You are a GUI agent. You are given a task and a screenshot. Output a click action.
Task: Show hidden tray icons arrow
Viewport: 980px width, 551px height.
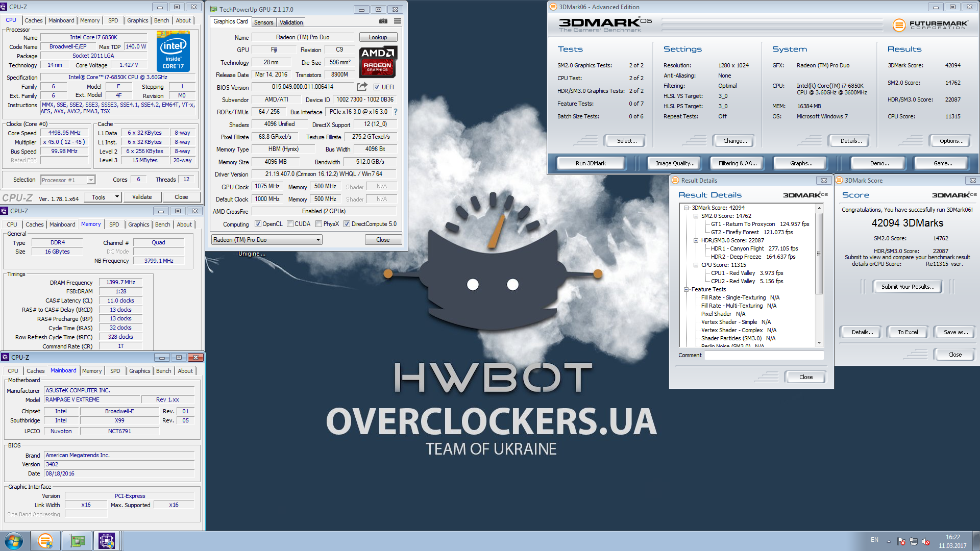tap(889, 541)
